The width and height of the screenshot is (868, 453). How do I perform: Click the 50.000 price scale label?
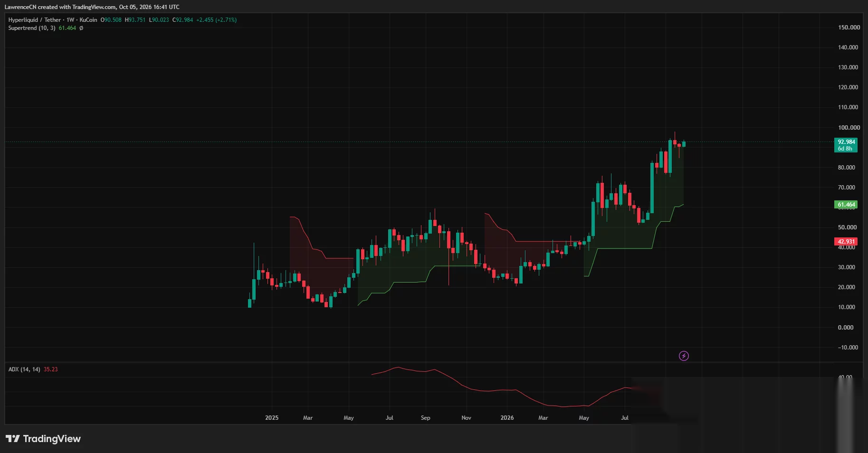(x=848, y=227)
